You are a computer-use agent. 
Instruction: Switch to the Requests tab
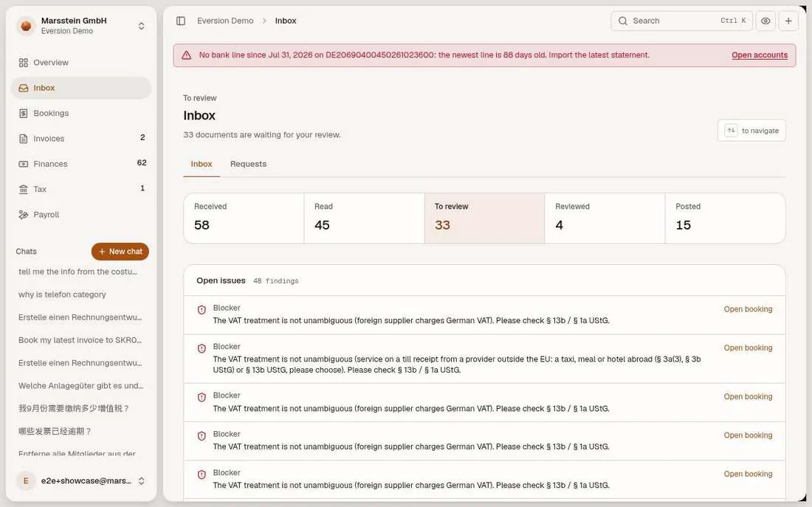click(x=248, y=164)
